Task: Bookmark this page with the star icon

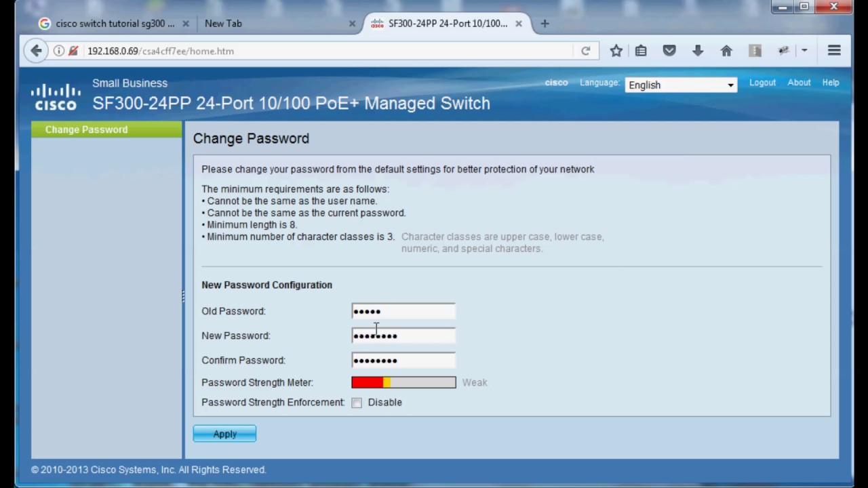Action: pos(616,51)
